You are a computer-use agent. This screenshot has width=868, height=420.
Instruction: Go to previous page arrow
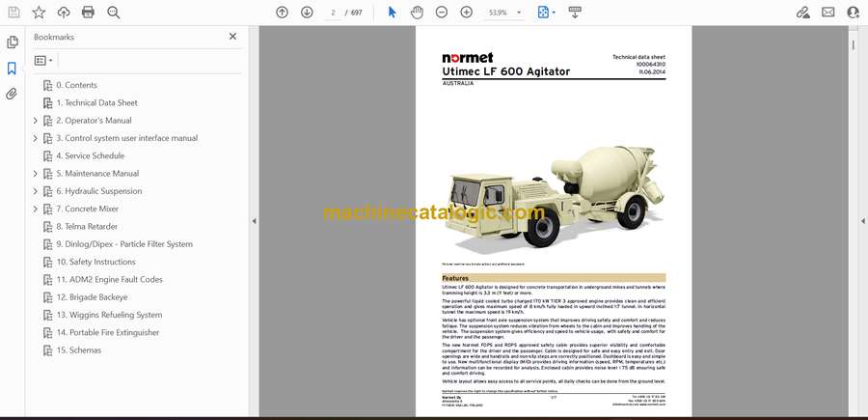tap(282, 13)
